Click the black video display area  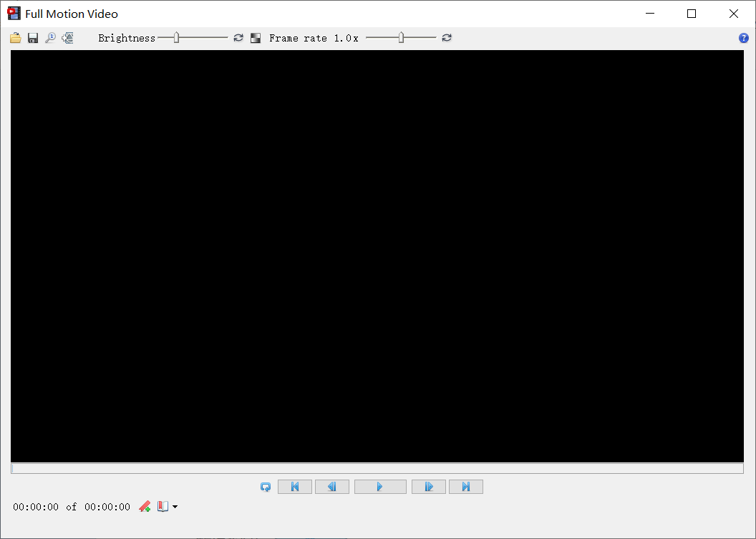(377, 256)
